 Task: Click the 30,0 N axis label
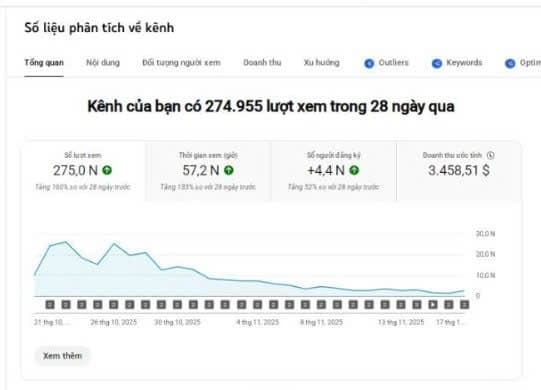pyautogui.click(x=485, y=234)
